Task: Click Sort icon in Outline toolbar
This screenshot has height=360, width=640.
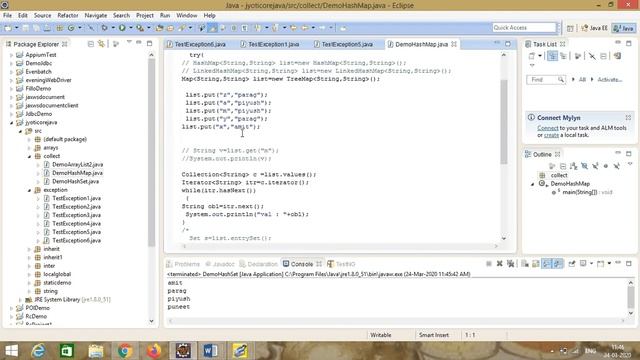Action: pos(573,166)
